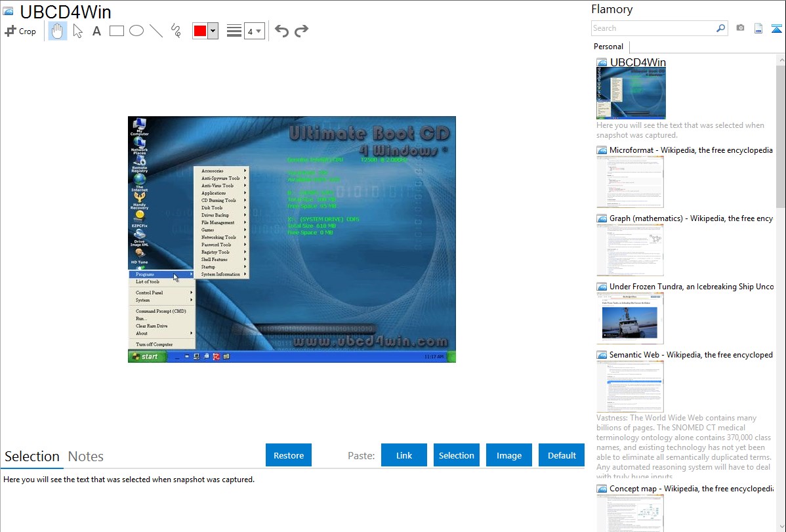Open the Graph (mathematics) snapshot thumbnail

(630, 250)
